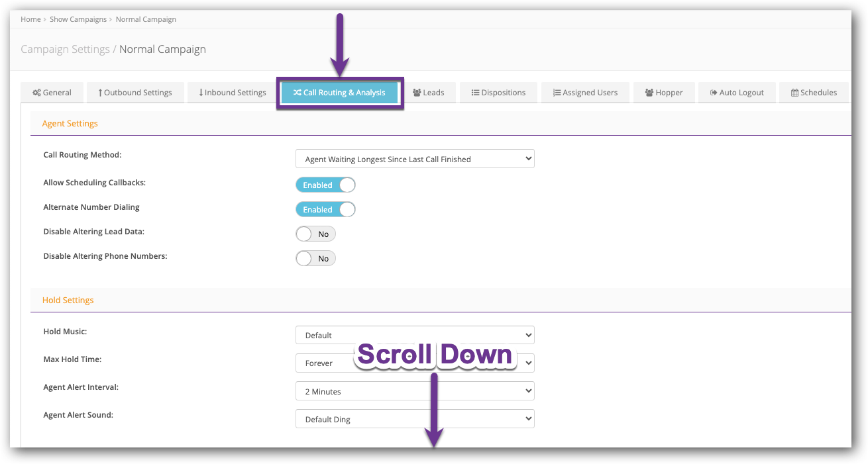The height and width of the screenshot is (464, 868).
Task: Enable the Disable Altering Lead Data switch
Action: click(x=315, y=234)
